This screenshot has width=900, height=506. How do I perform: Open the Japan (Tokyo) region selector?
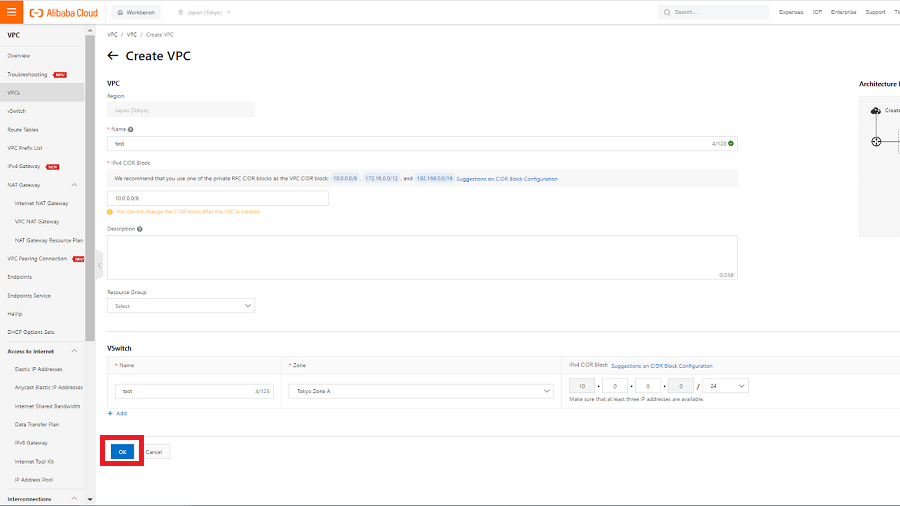point(204,12)
